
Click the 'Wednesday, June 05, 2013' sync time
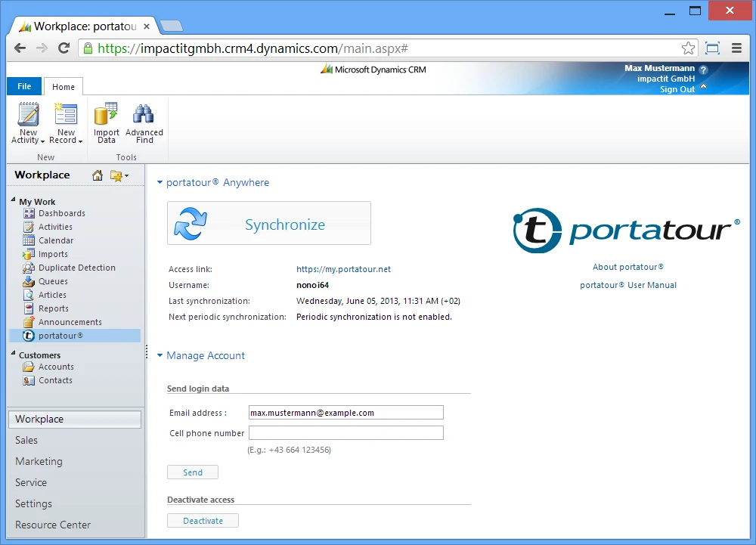[x=378, y=301]
